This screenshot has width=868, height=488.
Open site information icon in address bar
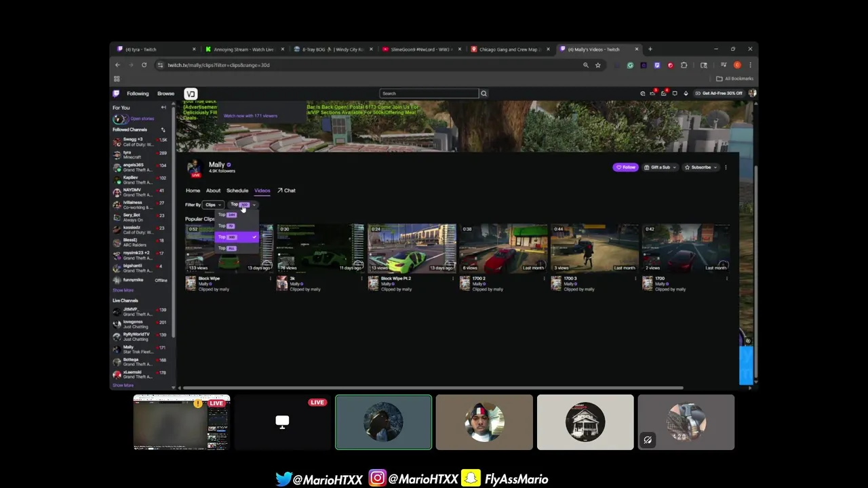[160, 65]
